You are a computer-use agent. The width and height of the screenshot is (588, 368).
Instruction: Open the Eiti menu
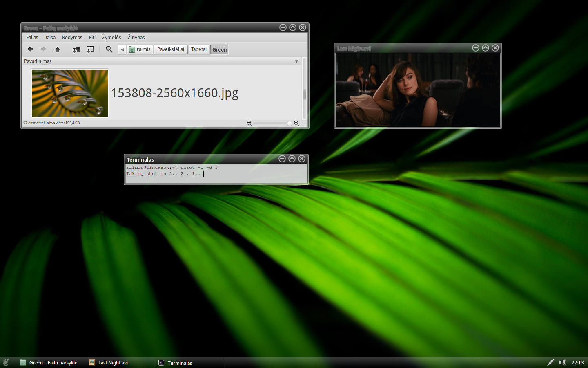(92, 37)
